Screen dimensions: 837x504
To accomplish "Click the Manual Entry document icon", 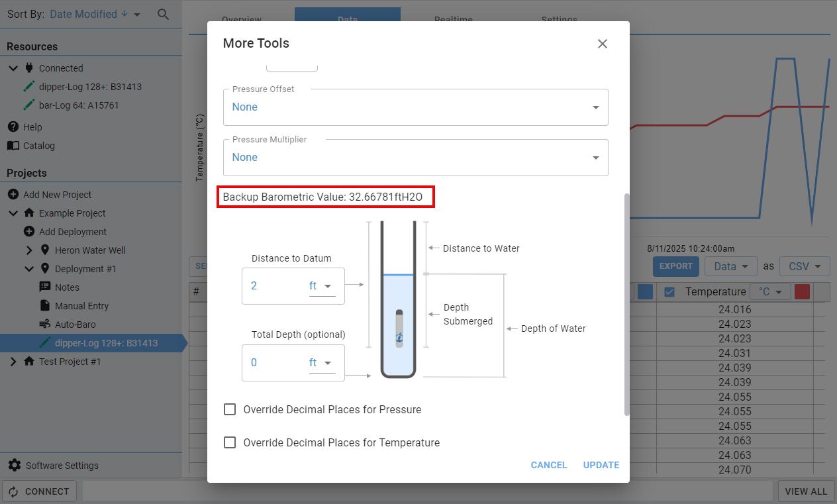I will pyautogui.click(x=45, y=306).
